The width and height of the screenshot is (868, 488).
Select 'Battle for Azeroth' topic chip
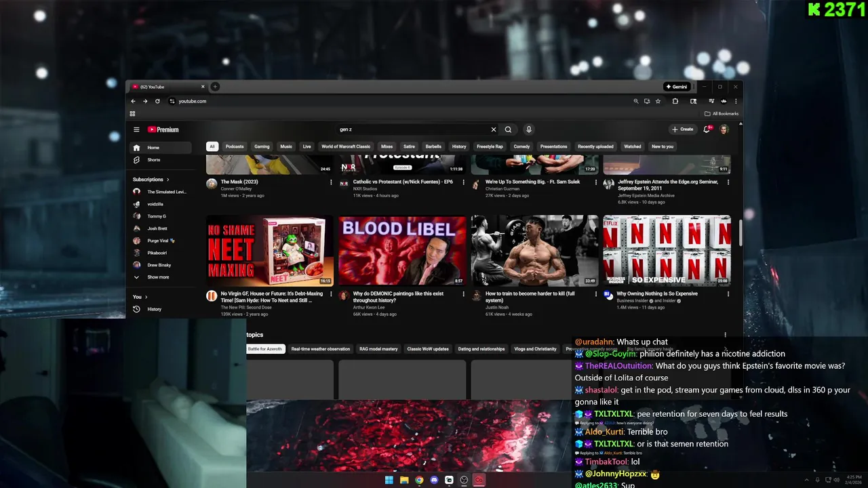tap(265, 349)
